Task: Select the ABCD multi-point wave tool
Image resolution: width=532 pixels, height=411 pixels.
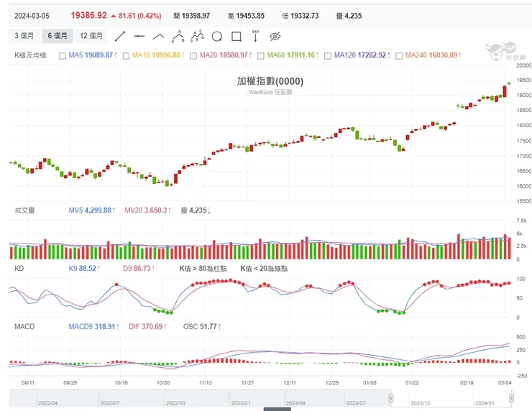Action: point(197,36)
